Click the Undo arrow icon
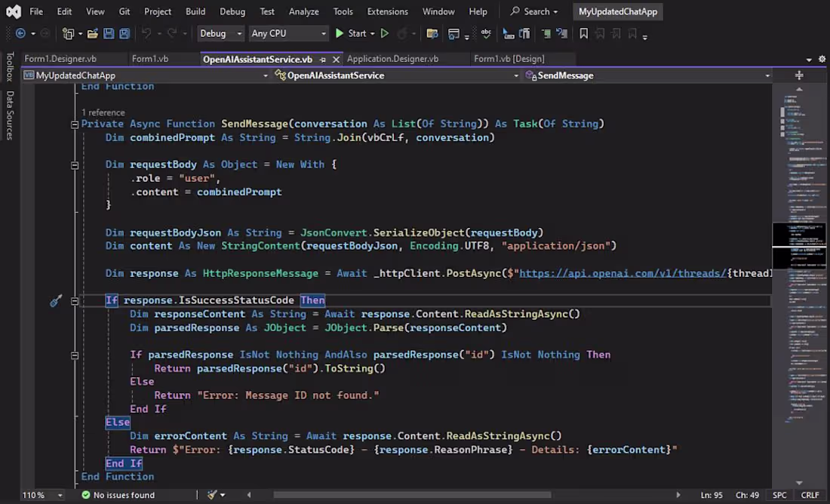This screenshot has height=504, width=830. click(146, 33)
